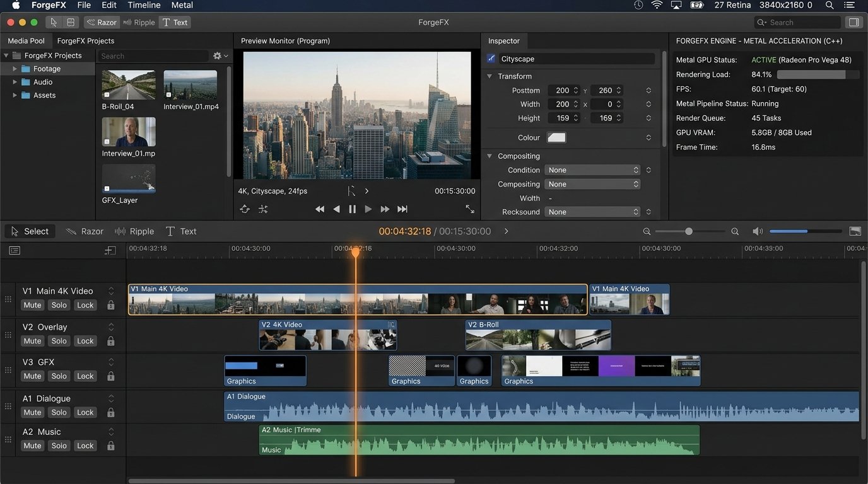Expand the preview monitor to fullscreen
The height and width of the screenshot is (484, 868).
pyautogui.click(x=470, y=209)
